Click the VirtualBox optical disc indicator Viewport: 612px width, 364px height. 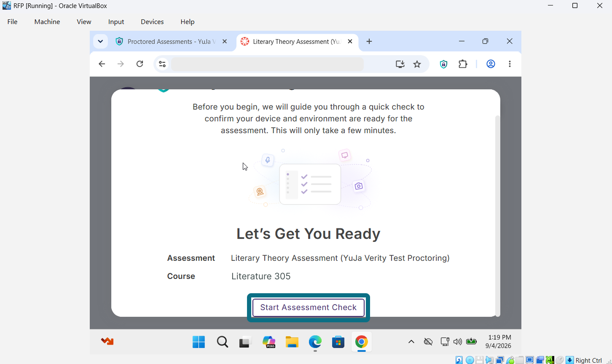coord(470,360)
